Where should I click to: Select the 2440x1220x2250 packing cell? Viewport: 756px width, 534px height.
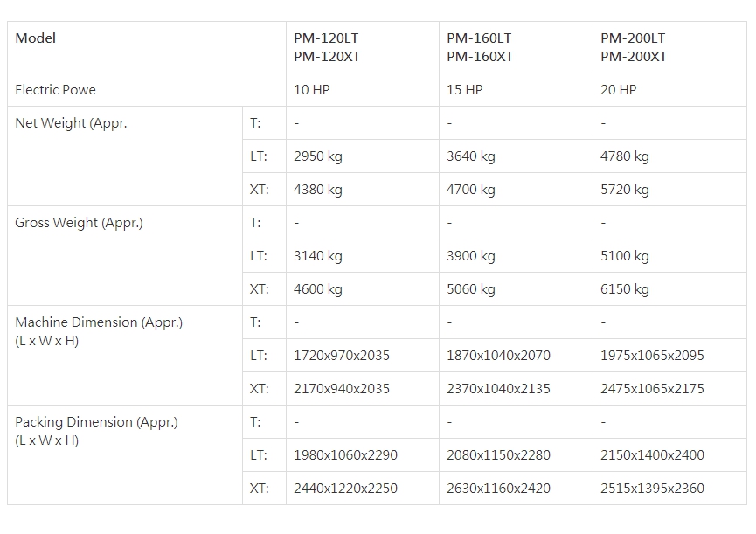click(x=363, y=489)
